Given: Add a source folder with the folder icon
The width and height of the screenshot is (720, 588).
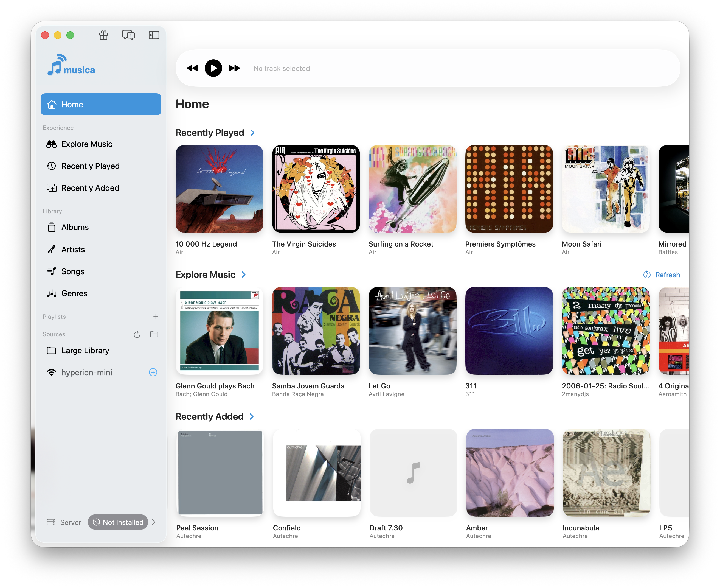Looking at the screenshot, I should [154, 334].
